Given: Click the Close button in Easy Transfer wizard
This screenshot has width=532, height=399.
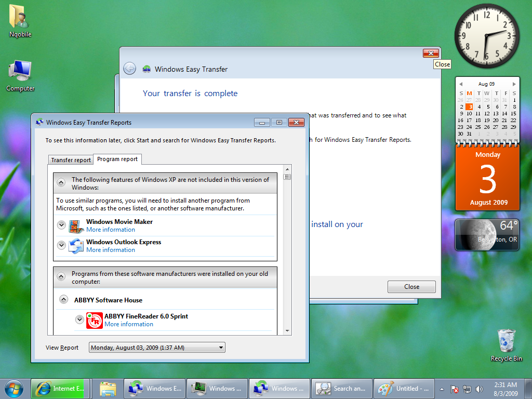Looking at the screenshot, I should tap(411, 287).
